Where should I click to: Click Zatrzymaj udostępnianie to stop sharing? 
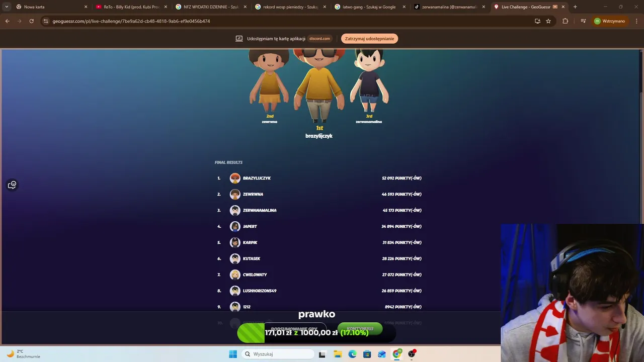[369, 39]
